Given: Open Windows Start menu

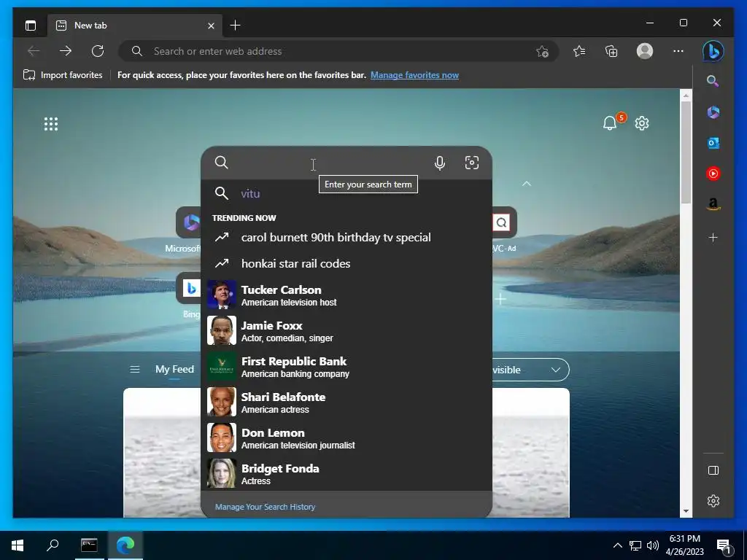Looking at the screenshot, I should [18, 545].
